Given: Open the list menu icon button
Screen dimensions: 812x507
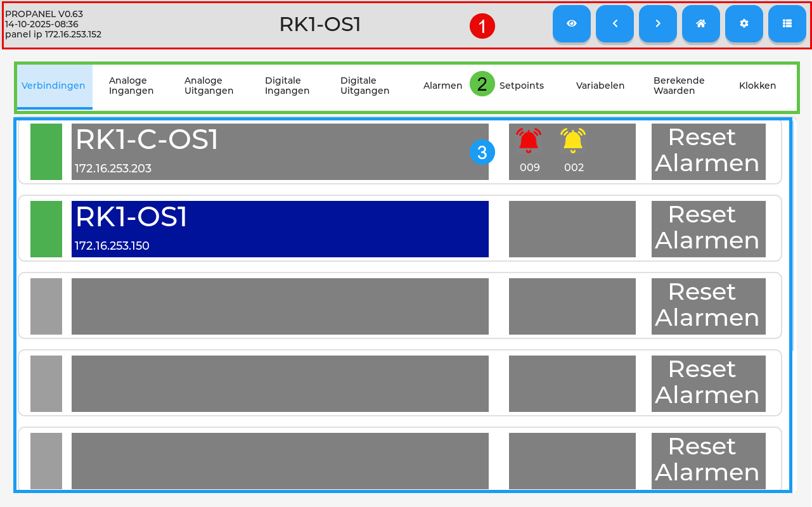Looking at the screenshot, I should tap(787, 23).
